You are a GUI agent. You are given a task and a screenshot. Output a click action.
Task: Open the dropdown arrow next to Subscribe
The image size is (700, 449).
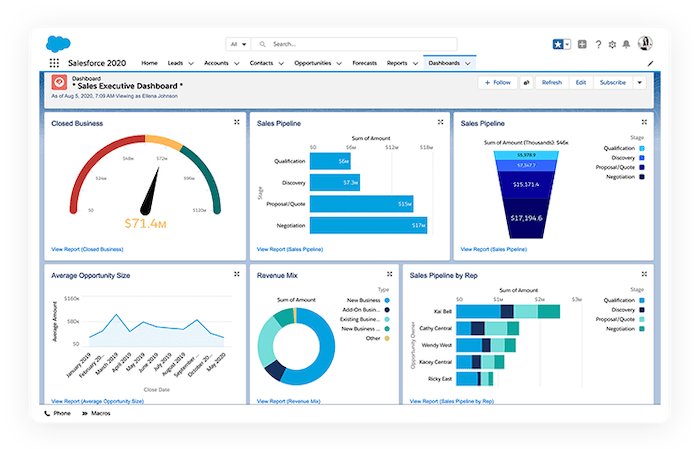coord(641,83)
